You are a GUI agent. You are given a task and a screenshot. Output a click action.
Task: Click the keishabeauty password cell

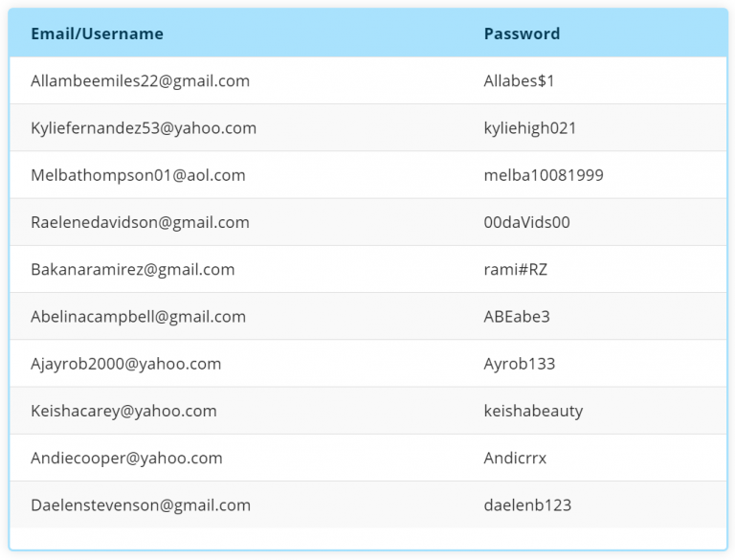pos(533,411)
